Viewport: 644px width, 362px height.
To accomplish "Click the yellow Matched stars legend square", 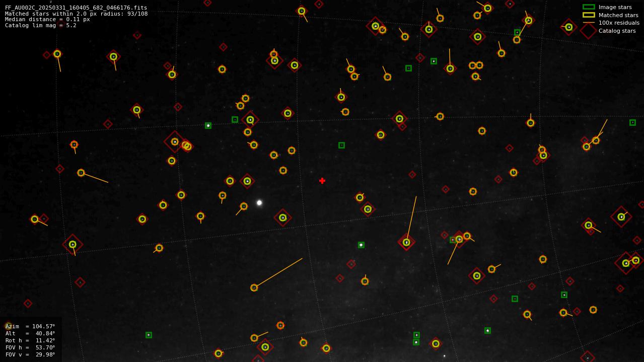I will point(589,15).
